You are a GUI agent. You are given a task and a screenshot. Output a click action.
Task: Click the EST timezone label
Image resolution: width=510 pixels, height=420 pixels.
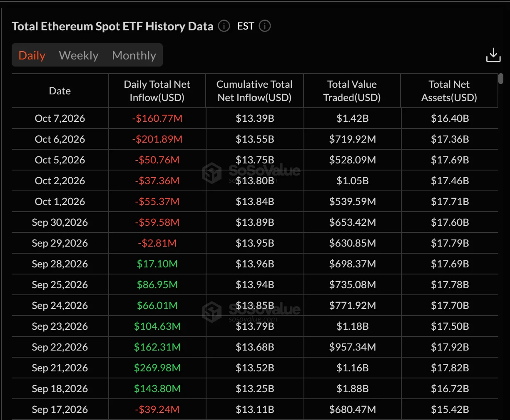(x=246, y=26)
